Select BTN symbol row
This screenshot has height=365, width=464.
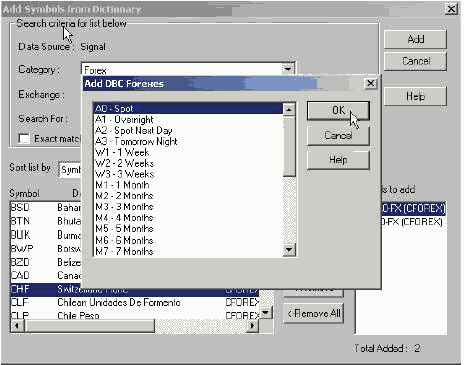[x=45, y=221]
